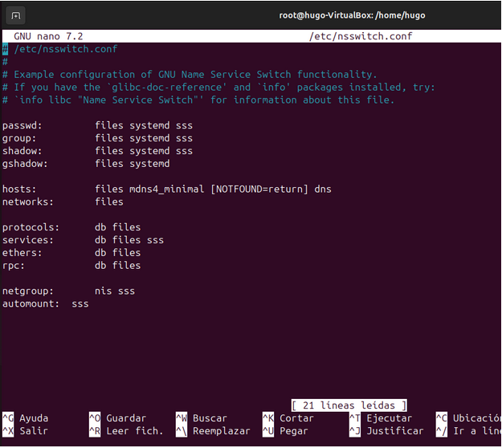Click the ^J Justificar shortcut
This screenshot has width=502, height=448.
click(386, 431)
